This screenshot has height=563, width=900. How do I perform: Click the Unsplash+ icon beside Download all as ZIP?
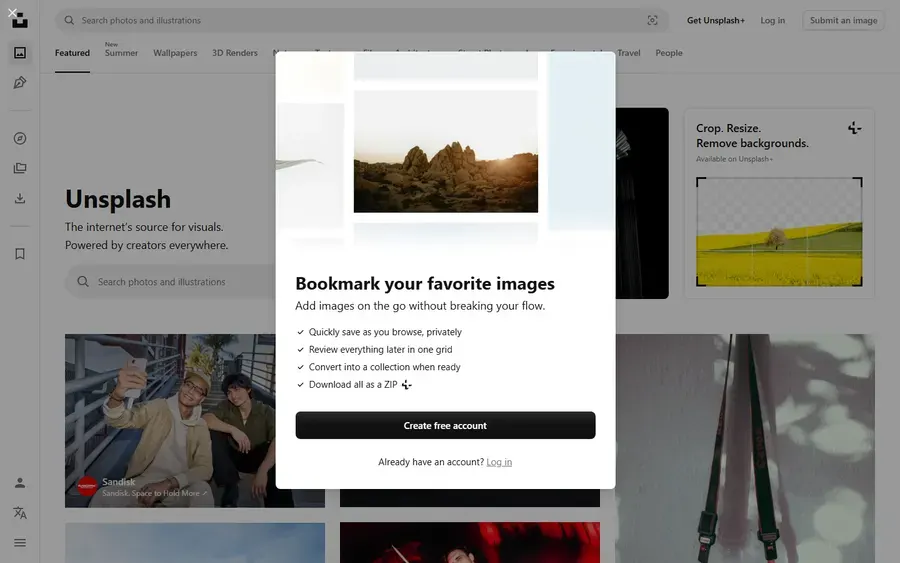click(407, 385)
